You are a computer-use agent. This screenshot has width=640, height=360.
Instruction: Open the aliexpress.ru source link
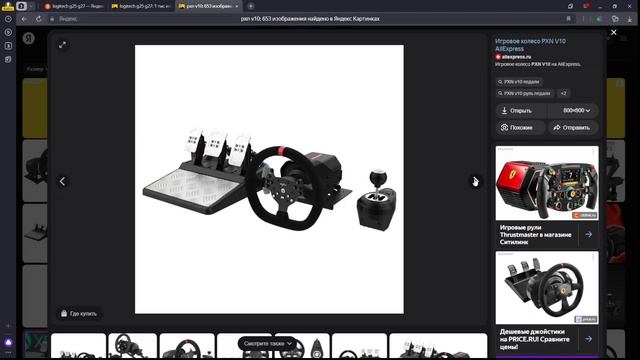513,57
